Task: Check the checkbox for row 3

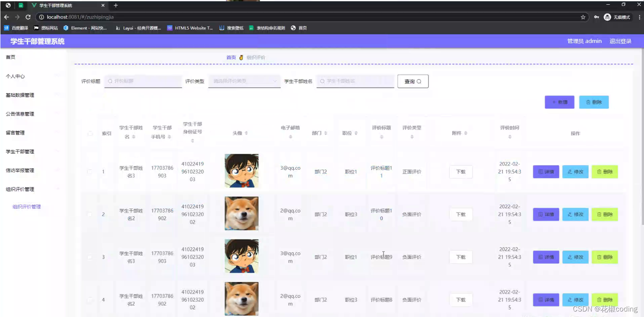Action: [x=90, y=257]
